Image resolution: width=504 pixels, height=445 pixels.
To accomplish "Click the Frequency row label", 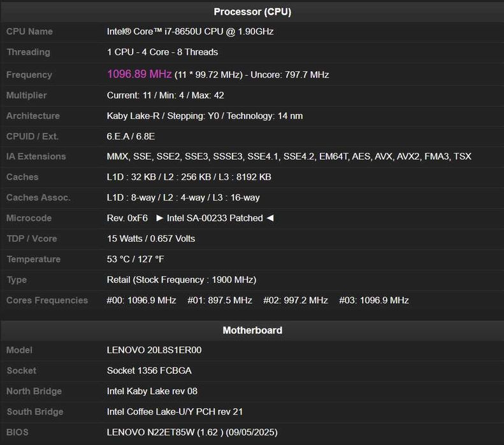I will 29,75.
